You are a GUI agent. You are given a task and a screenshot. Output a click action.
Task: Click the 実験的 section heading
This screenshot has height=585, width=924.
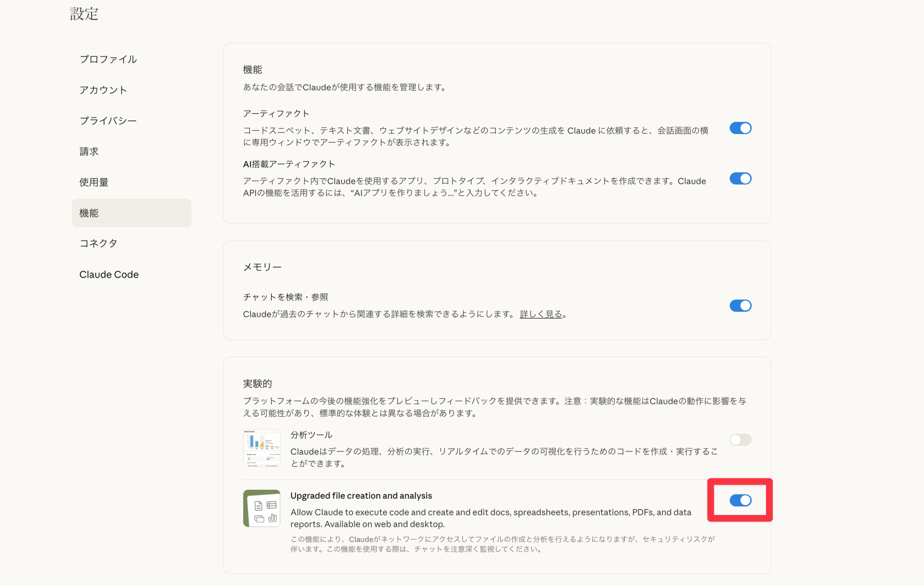(x=257, y=383)
